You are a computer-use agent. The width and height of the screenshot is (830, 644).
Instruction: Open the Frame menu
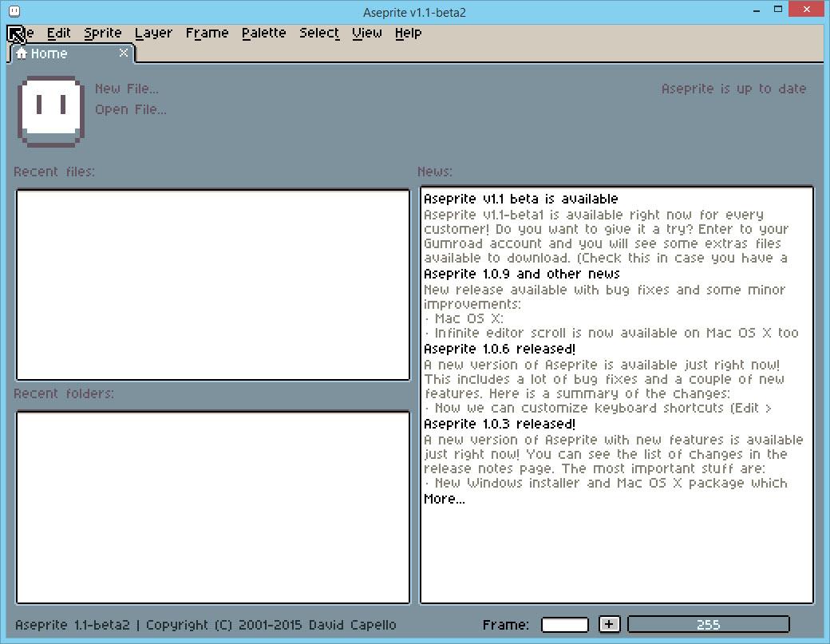click(x=207, y=34)
